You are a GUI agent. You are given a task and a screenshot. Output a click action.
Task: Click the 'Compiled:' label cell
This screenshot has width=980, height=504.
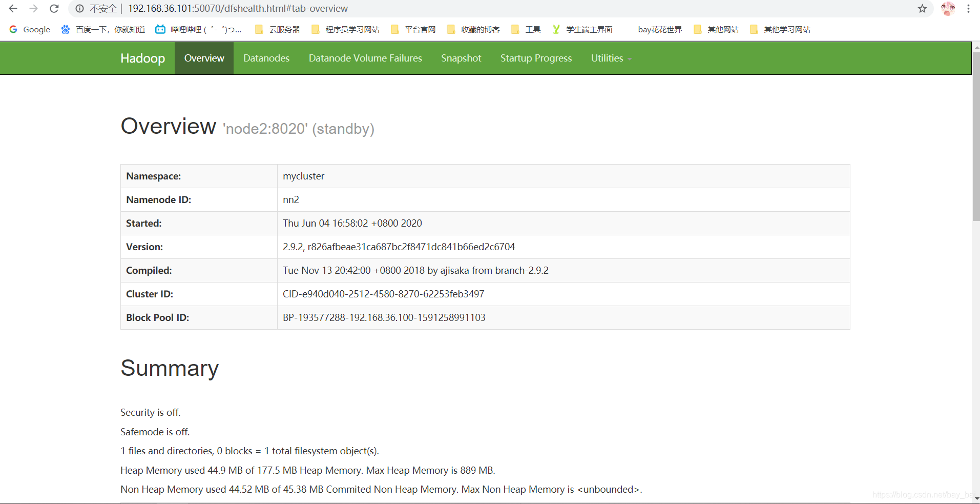pos(199,271)
